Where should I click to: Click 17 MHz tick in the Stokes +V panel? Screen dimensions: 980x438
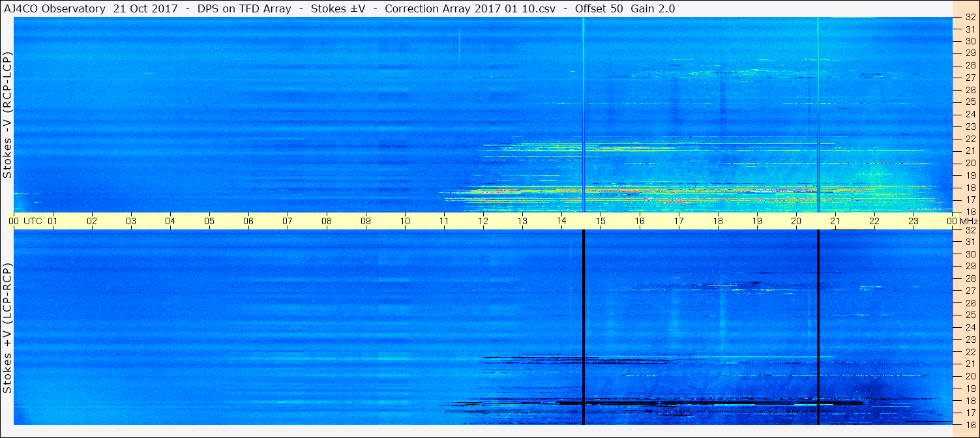tap(970, 413)
